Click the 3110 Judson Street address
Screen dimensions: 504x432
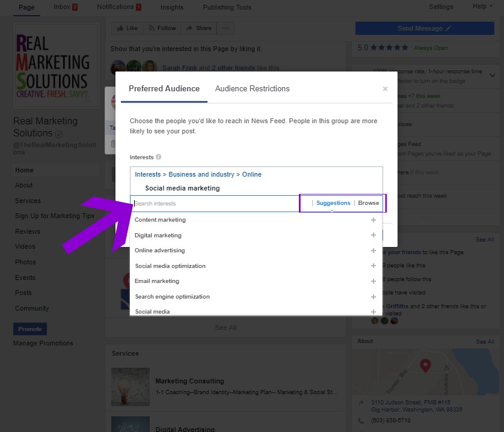(x=417, y=406)
